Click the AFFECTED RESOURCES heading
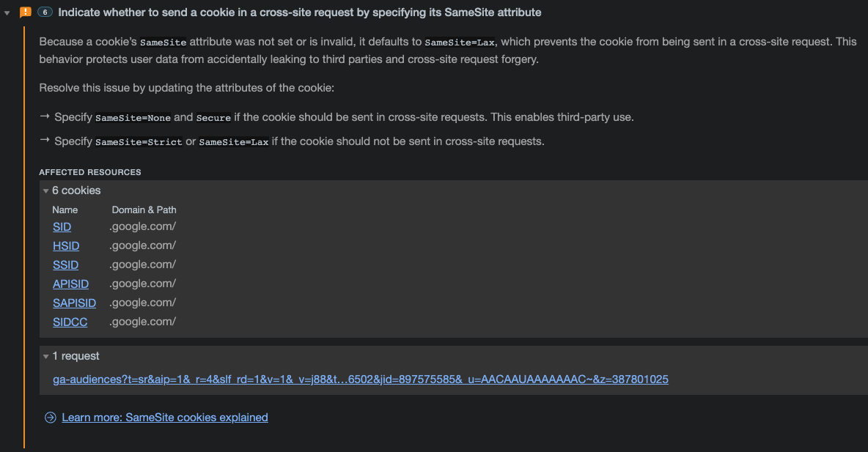Screen dimensions: 868x452 [x=90, y=172]
